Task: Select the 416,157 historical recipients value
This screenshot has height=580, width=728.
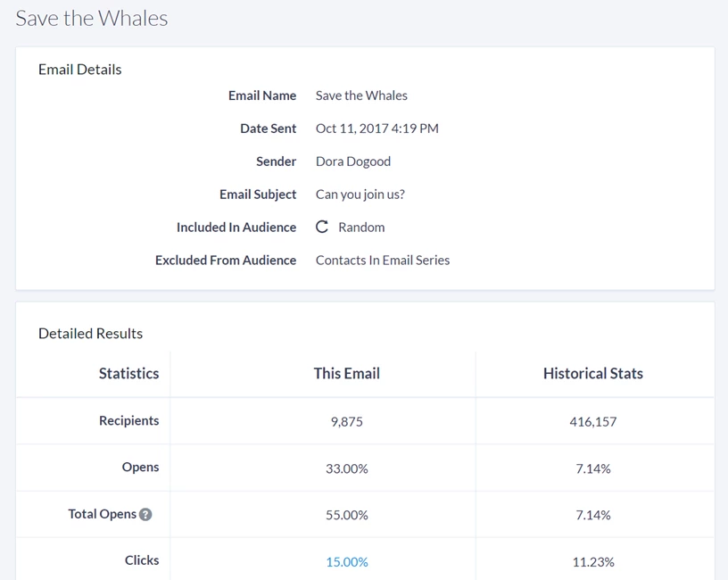Action: coord(592,419)
